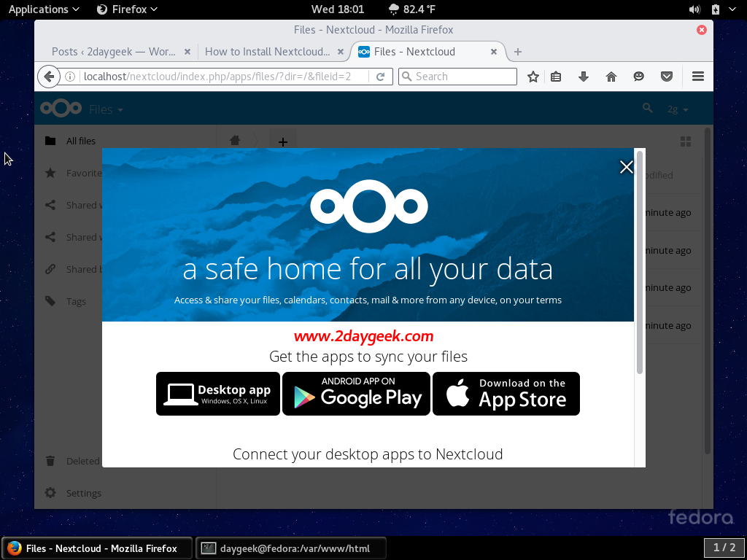Click the www.2daygeek.com text
This screenshot has height=560, width=747.
[x=363, y=336]
